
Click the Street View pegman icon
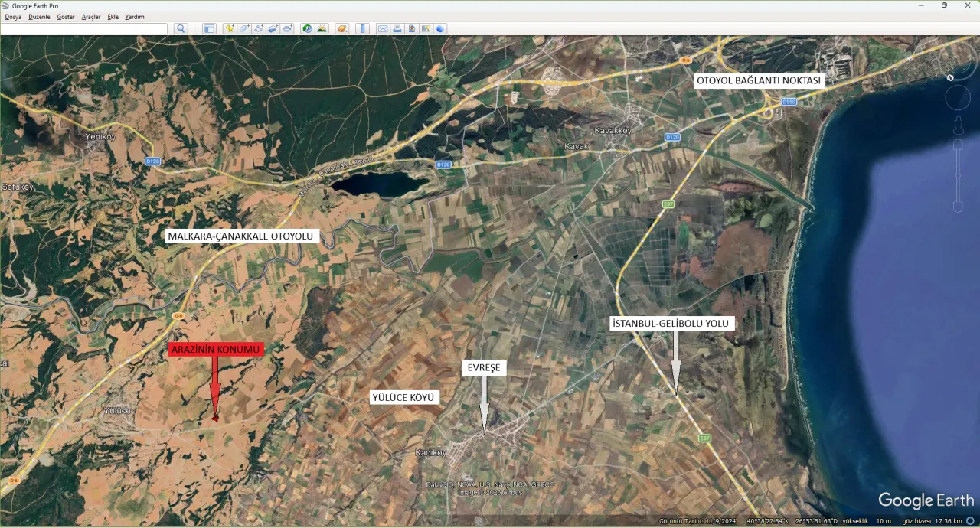(958, 125)
